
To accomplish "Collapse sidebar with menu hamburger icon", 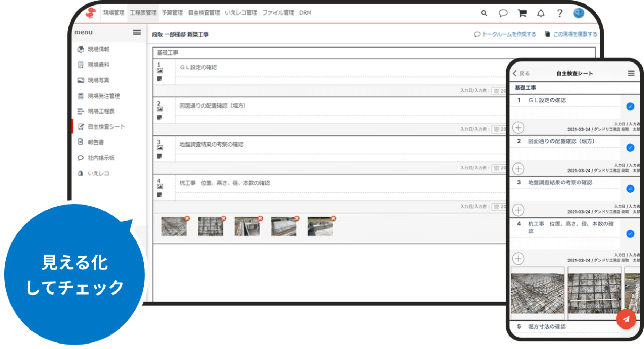I will (137, 32).
